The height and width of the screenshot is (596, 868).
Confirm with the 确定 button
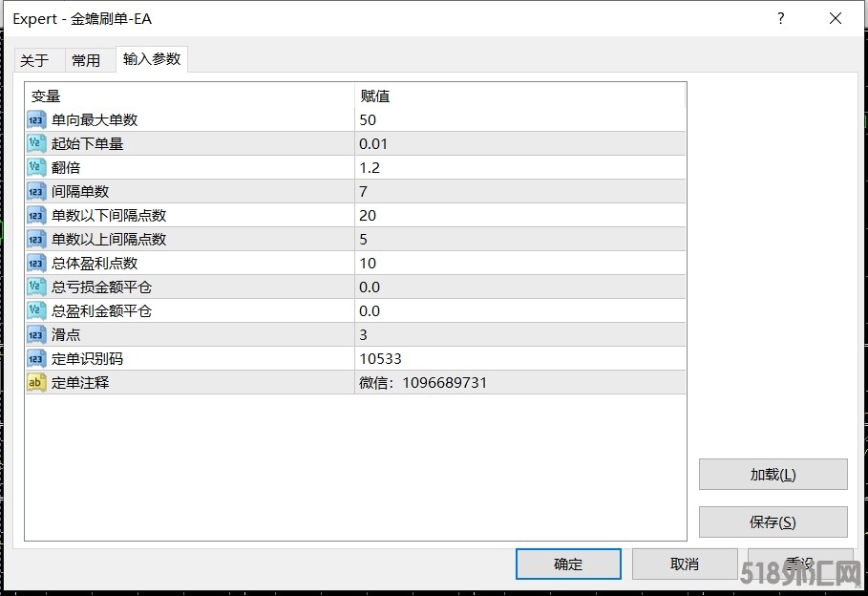pyautogui.click(x=568, y=564)
